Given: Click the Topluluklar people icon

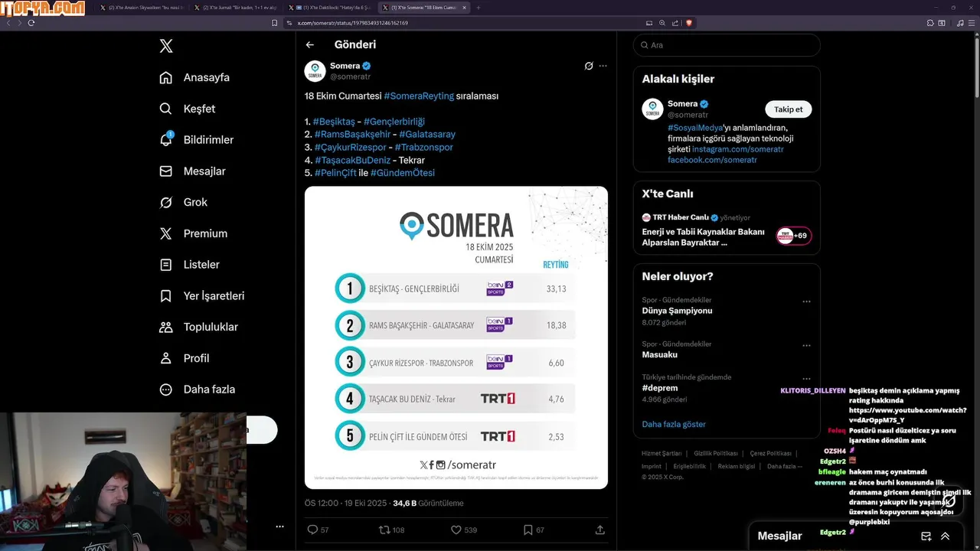Looking at the screenshot, I should click(165, 327).
